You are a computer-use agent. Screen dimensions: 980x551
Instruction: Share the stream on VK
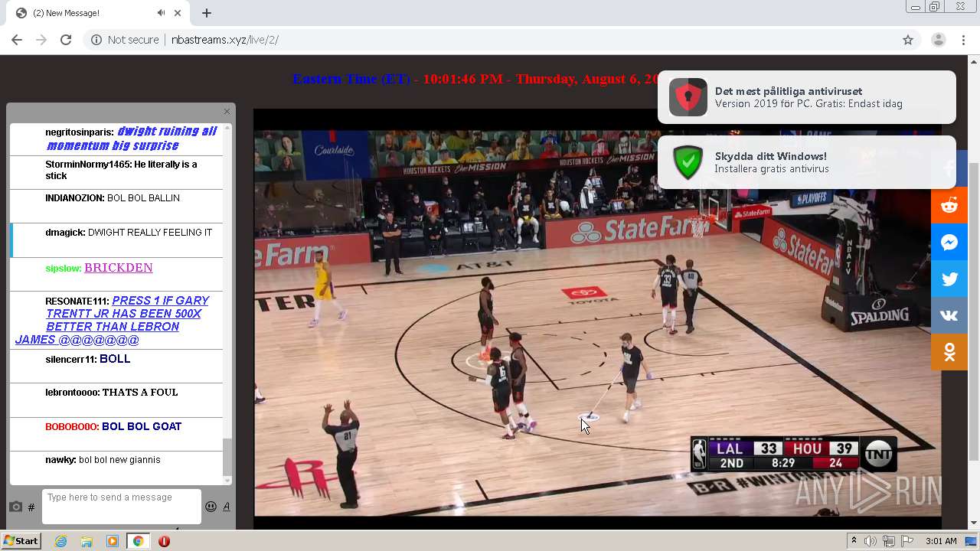[949, 316]
